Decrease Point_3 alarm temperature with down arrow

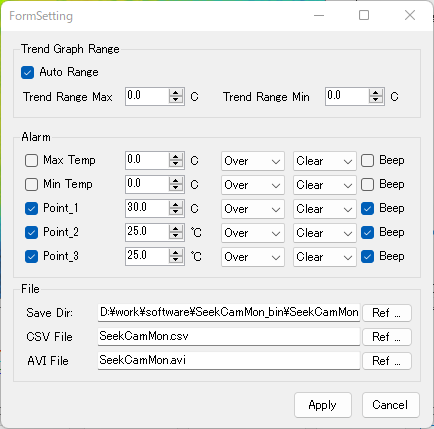pyautogui.click(x=176, y=260)
